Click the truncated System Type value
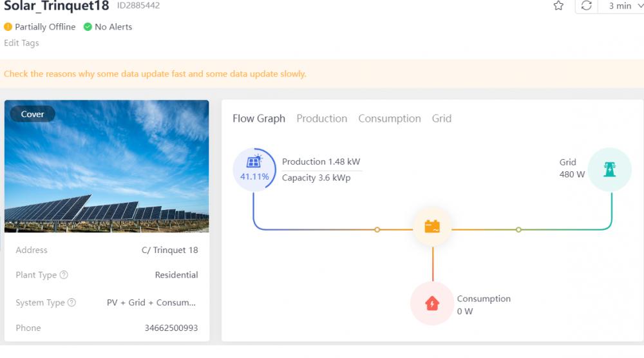 pyautogui.click(x=151, y=303)
